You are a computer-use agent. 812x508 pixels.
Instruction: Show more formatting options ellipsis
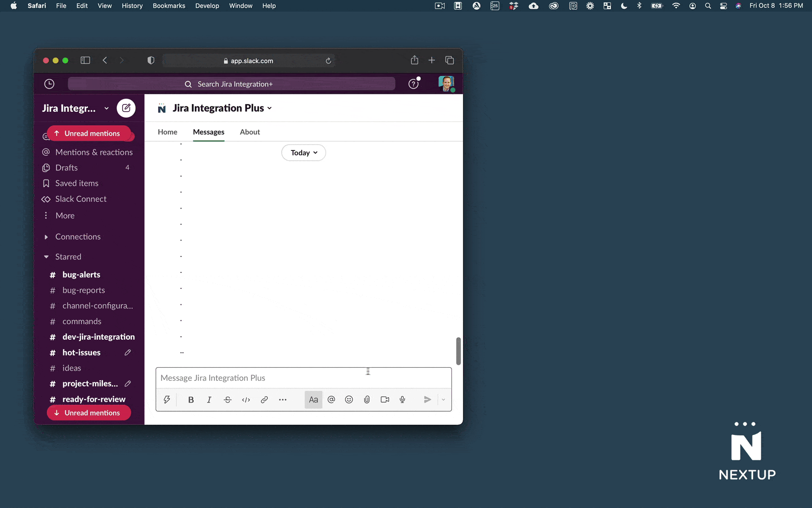[x=283, y=400]
